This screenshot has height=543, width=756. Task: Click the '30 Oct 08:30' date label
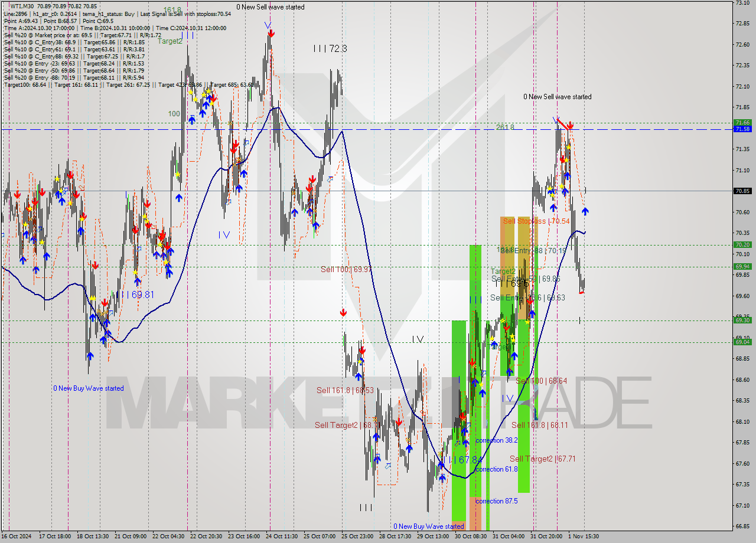pyautogui.click(x=471, y=537)
